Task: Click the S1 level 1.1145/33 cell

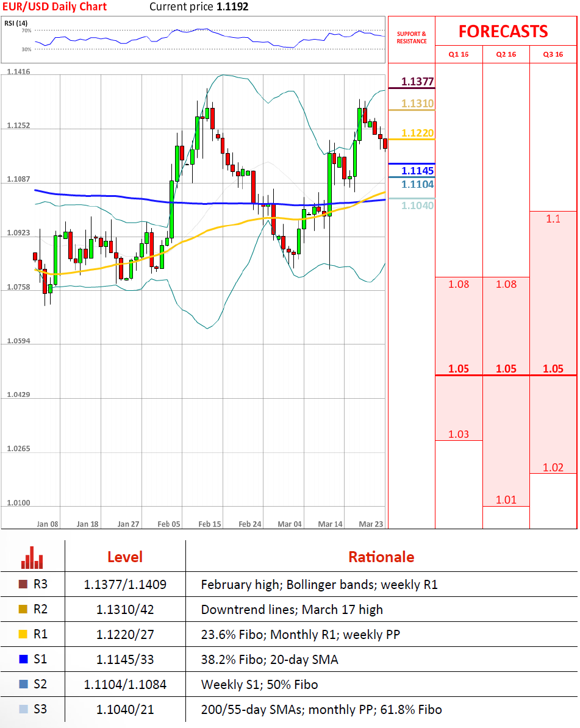Action: pos(125,659)
